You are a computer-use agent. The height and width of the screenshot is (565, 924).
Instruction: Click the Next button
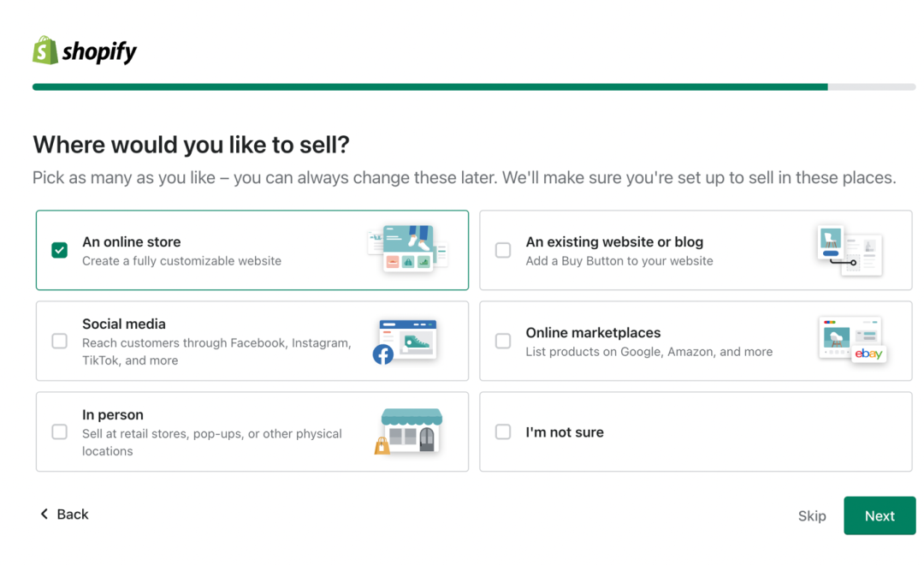880,515
